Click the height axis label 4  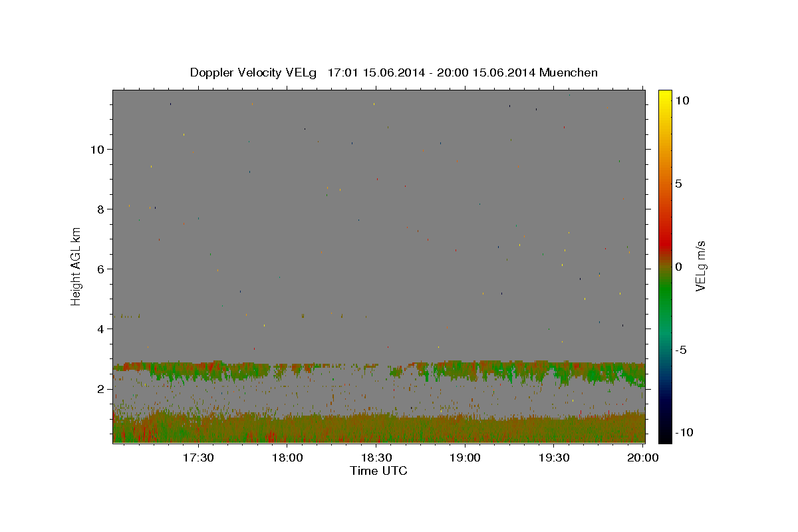(x=101, y=329)
